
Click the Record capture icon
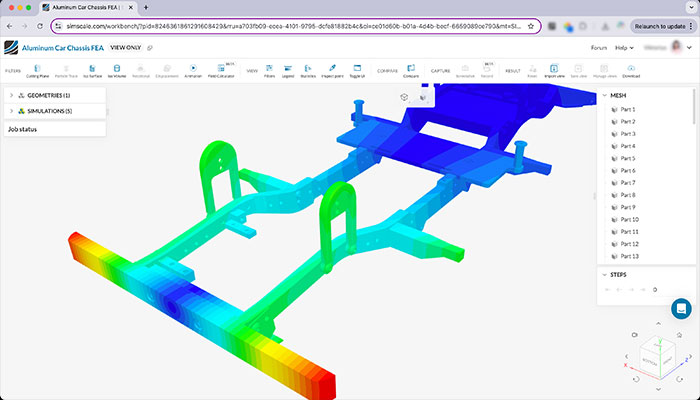coord(487,71)
